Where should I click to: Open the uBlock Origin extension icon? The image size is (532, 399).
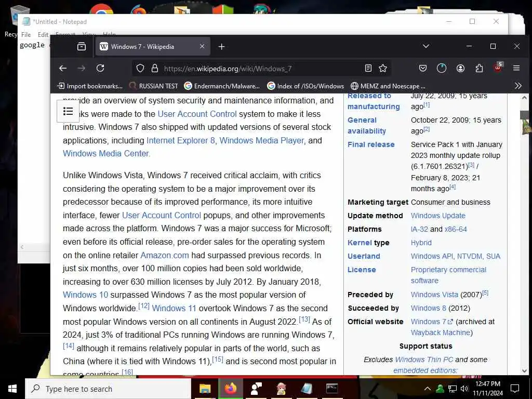pyautogui.click(x=498, y=67)
